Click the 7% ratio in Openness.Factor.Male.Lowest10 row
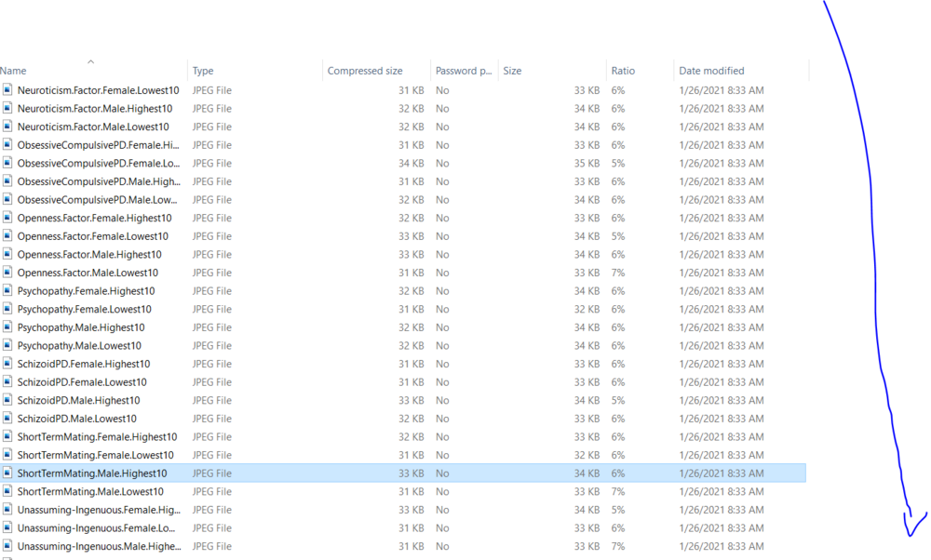 coord(618,273)
